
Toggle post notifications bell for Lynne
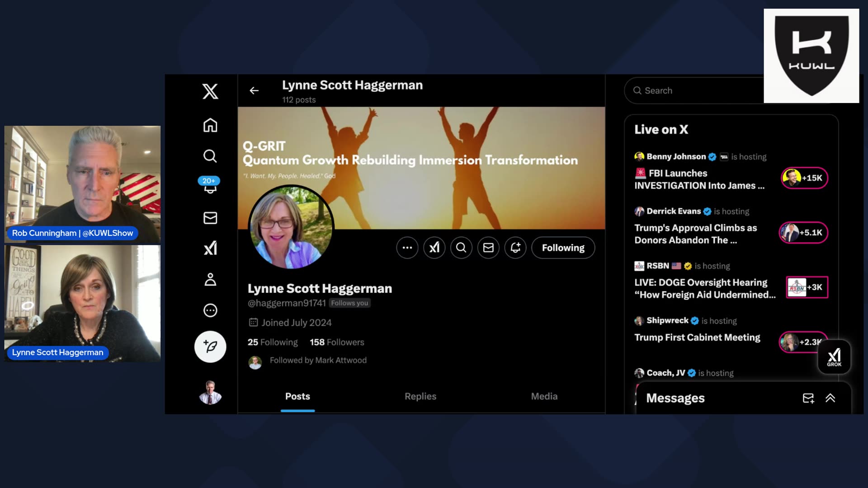[x=515, y=248]
